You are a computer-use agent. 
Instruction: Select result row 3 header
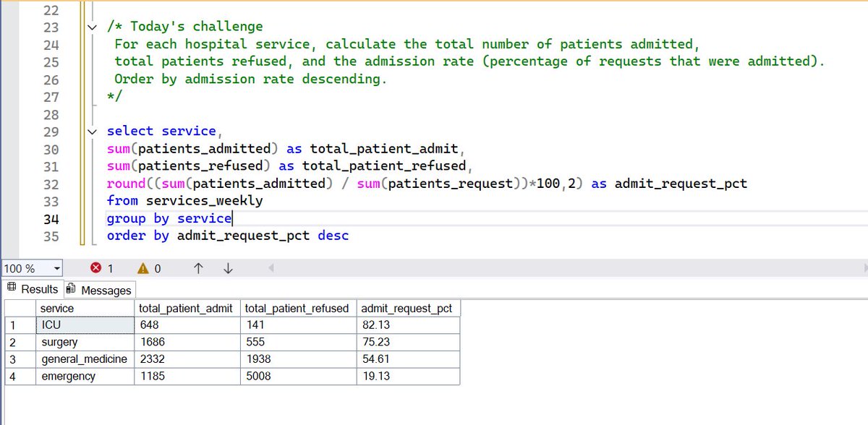[20, 359]
